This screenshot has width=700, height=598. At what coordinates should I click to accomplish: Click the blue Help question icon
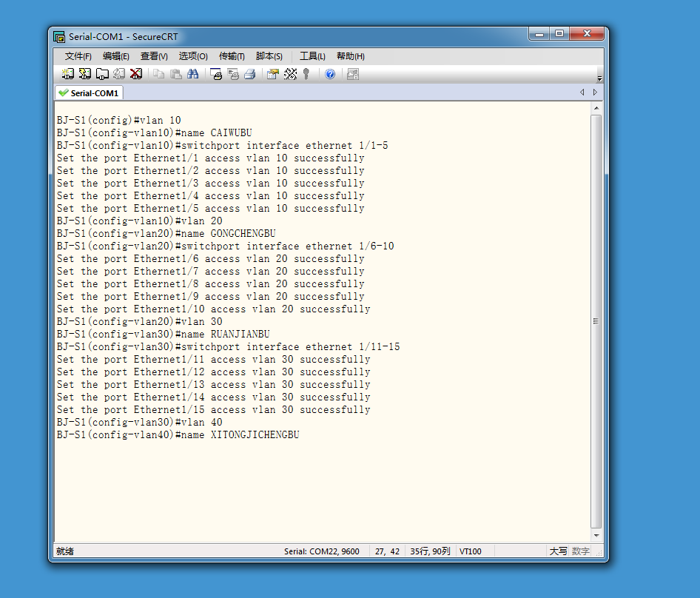(x=330, y=74)
